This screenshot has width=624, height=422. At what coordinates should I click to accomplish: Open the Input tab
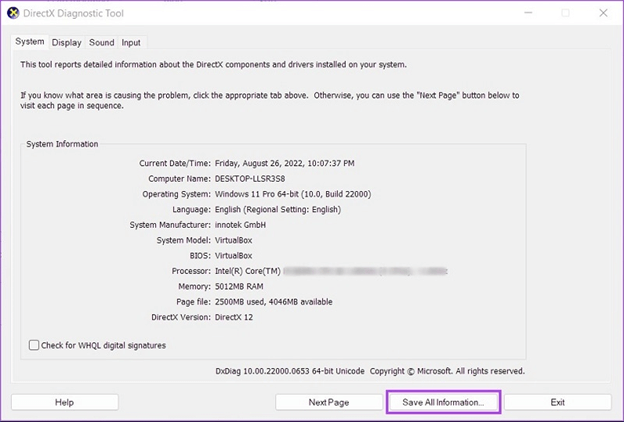(x=131, y=43)
